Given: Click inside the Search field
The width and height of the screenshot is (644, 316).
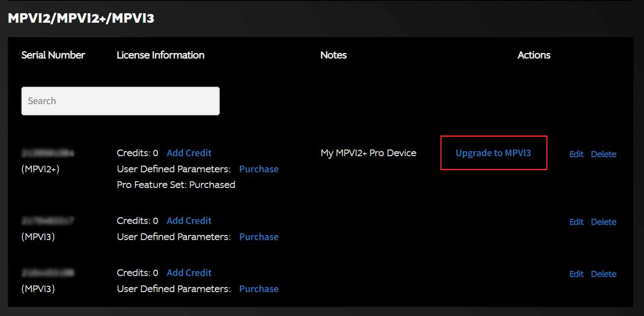Looking at the screenshot, I should (x=120, y=101).
